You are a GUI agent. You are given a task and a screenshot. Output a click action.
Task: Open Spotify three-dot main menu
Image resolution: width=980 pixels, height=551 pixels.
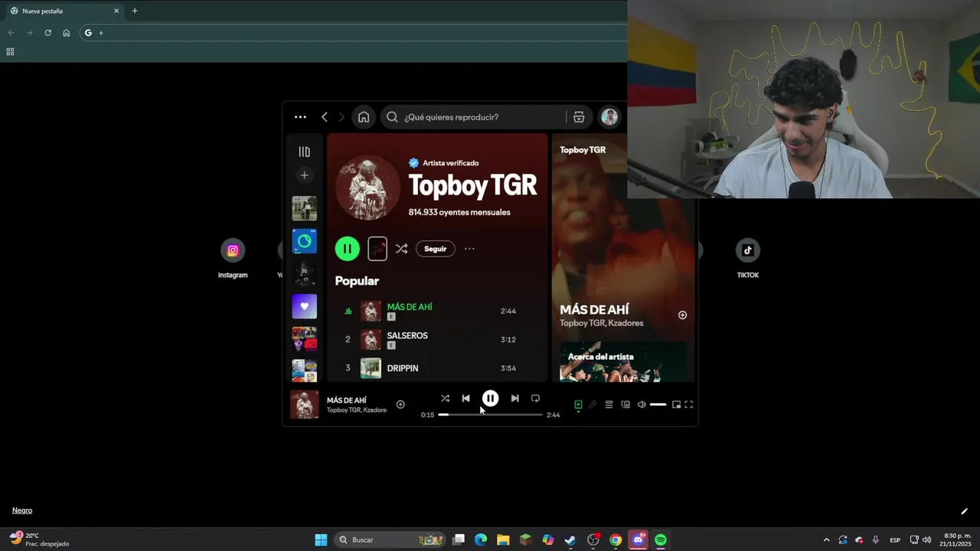click(300, 117)
